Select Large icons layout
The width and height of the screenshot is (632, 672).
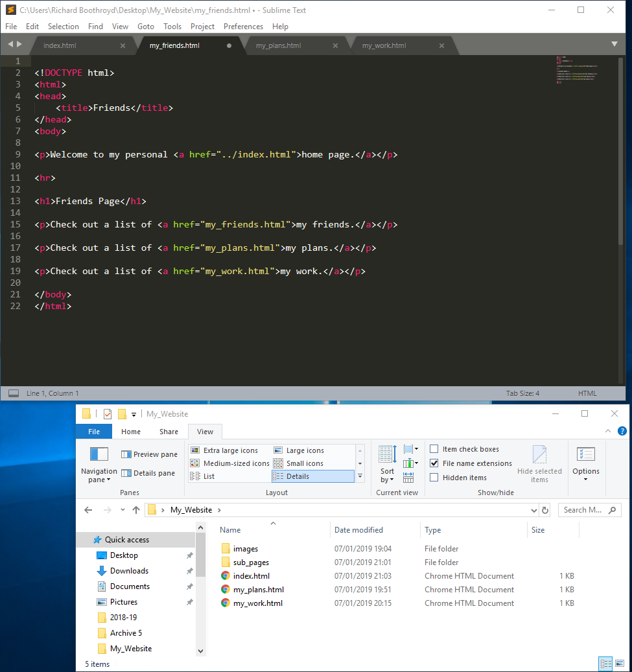[299, 450]
